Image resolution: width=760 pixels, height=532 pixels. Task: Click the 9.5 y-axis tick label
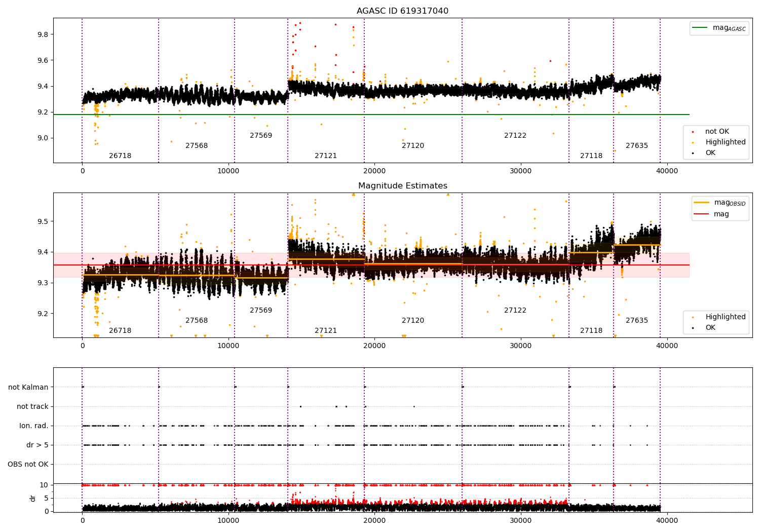[x=43, y=221]
